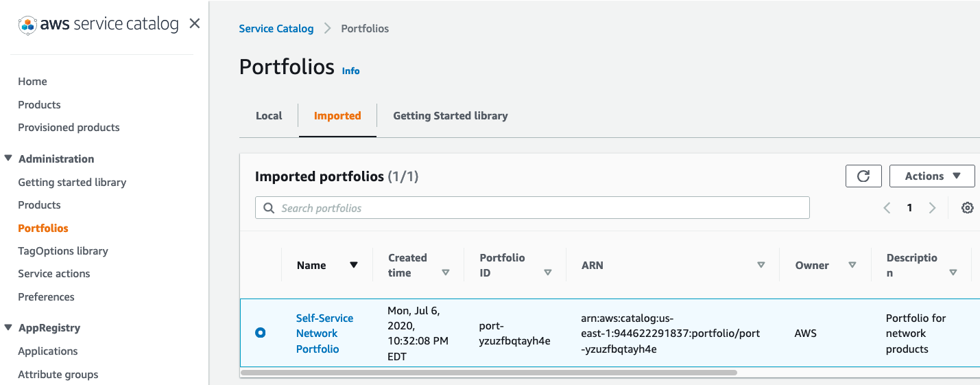Open table preferences gear icon
The image size is (980, 385).
[x=968, y=208]
